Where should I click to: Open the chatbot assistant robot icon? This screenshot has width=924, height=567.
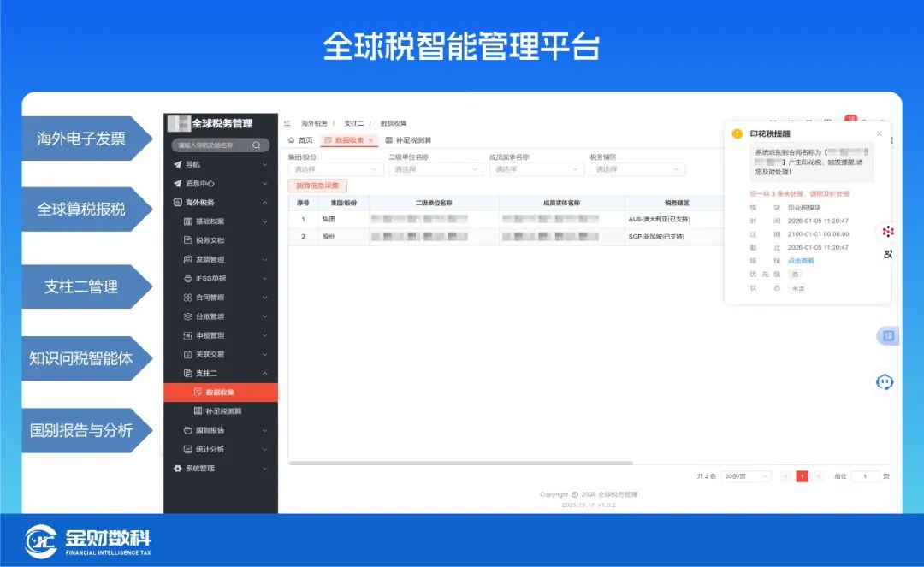coord(885,381)
